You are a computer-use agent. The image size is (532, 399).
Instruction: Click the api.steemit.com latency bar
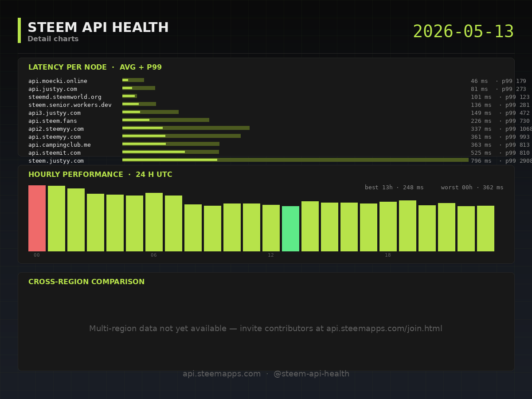click(171, 152)
